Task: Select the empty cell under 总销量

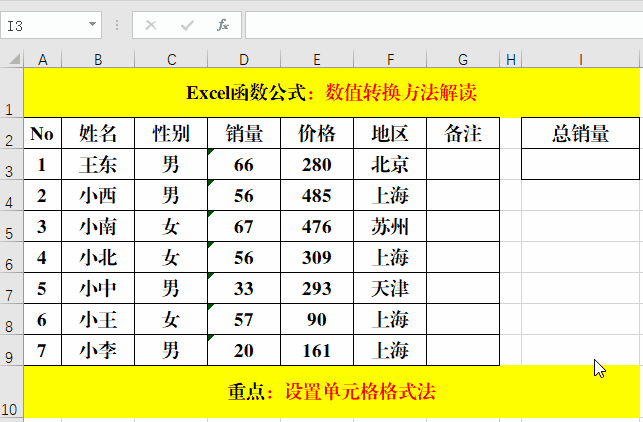Action: 581,164
